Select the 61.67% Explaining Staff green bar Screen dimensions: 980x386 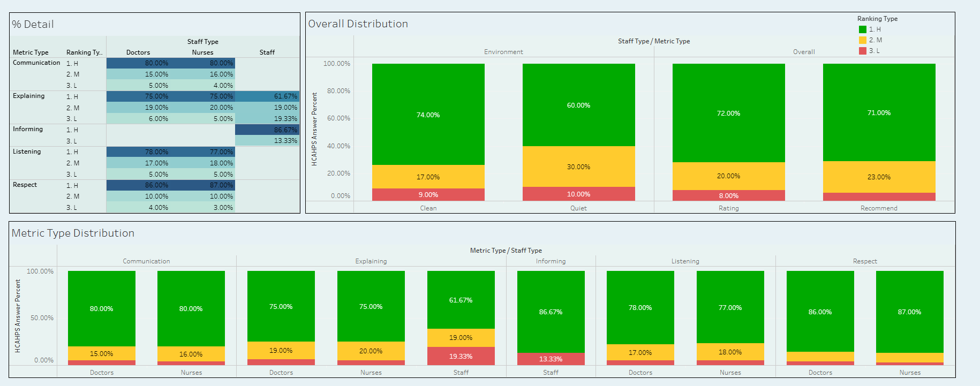click(461, 300)
